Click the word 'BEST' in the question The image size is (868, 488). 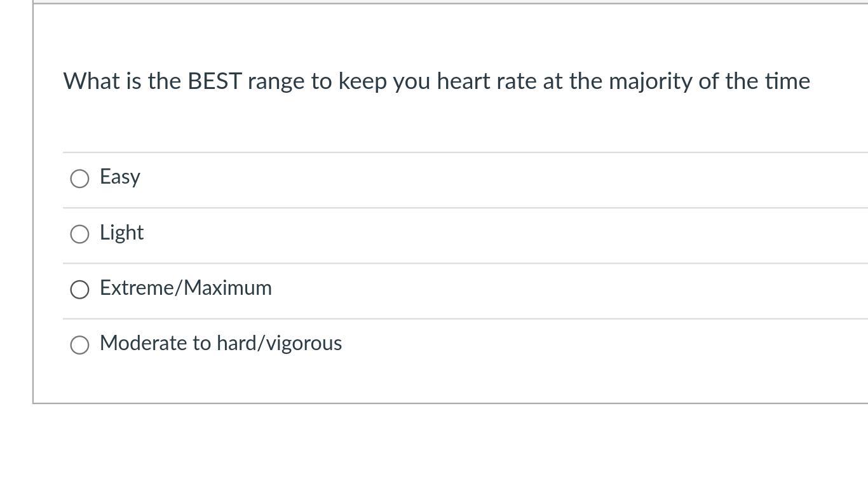tap(214, 81)
